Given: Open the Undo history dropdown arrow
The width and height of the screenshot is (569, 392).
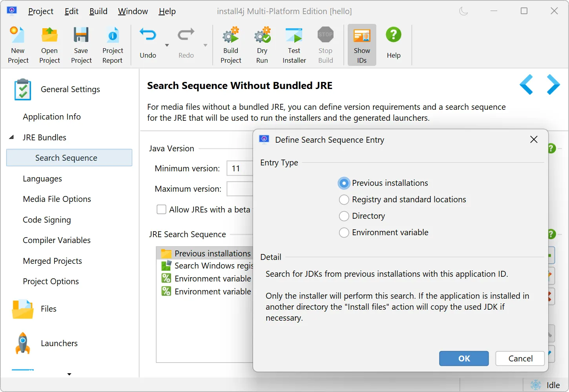Looking at the screenshot, I should tap(167, 45).
